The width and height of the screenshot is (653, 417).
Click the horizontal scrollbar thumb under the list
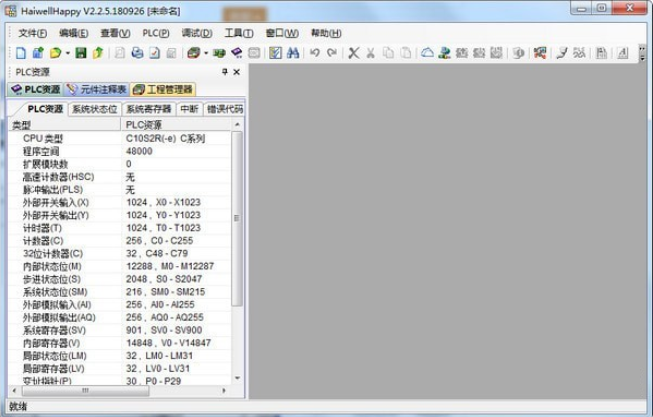(85, 391)
